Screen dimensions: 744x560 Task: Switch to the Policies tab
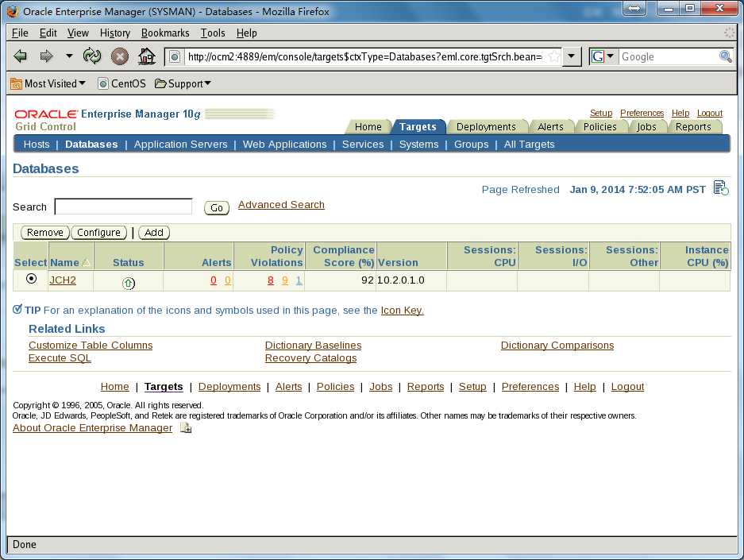pos(599,127)
